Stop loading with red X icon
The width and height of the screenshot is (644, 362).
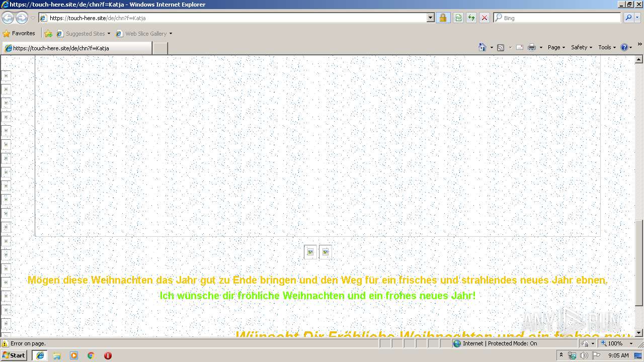(485, 18)
